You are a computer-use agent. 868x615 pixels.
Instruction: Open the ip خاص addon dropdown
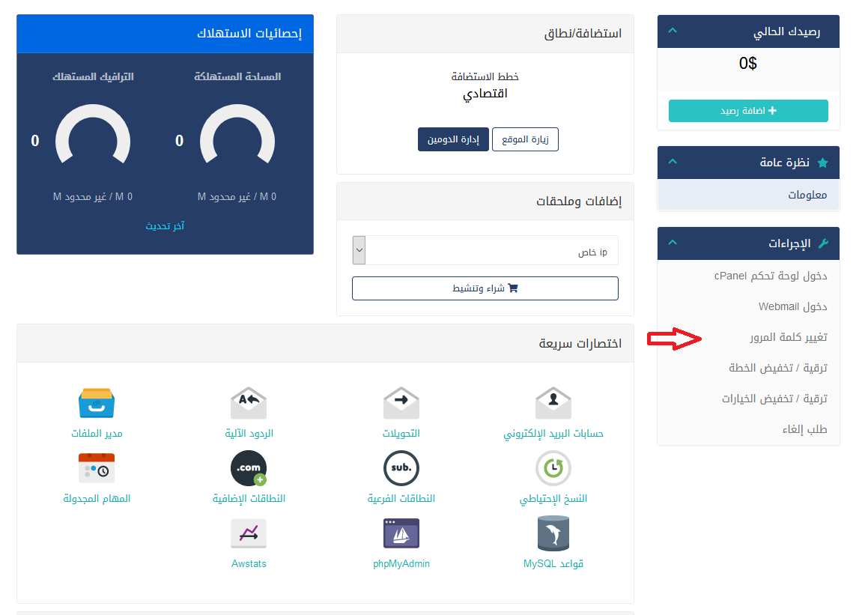click(485, 250)
